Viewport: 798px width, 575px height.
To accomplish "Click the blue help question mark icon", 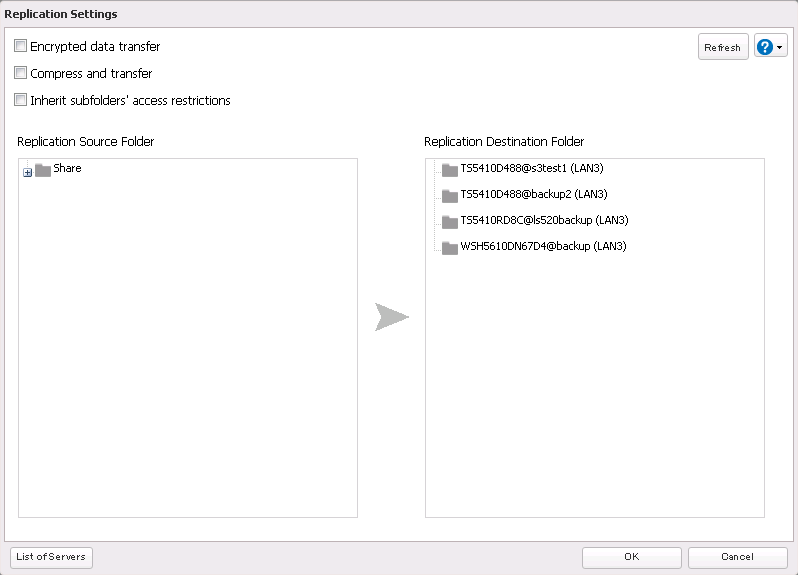I will tap(766, 47).
